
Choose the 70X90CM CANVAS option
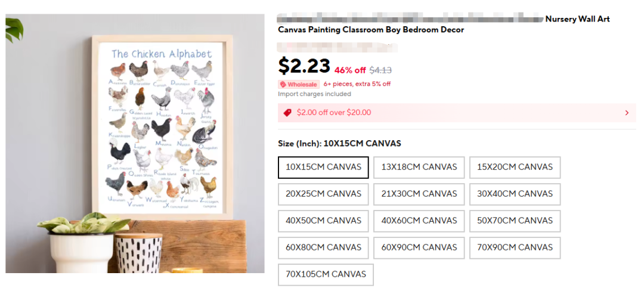point(515,247)
